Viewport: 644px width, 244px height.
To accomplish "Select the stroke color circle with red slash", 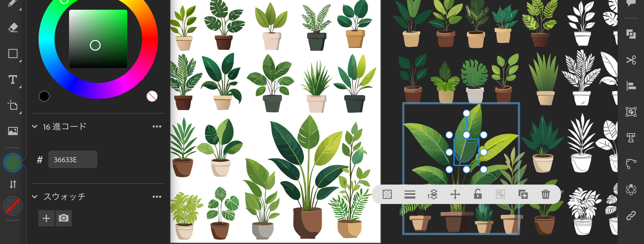I will coord(13,206).
